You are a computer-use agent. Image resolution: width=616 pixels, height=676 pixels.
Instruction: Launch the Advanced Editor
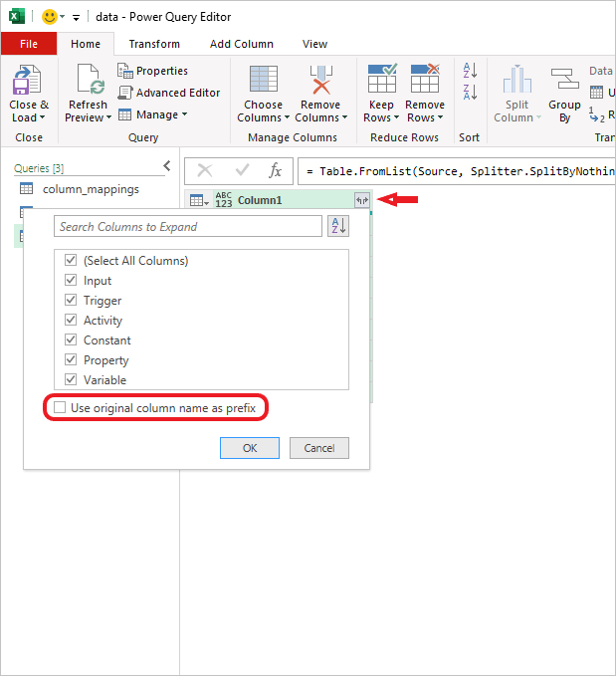(168, 93)
